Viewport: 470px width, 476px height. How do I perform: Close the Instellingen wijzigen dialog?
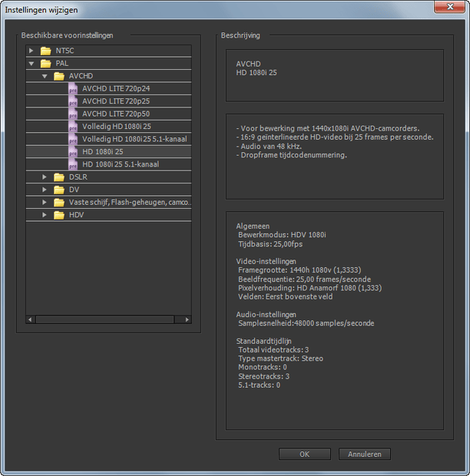tap(450, 7)
